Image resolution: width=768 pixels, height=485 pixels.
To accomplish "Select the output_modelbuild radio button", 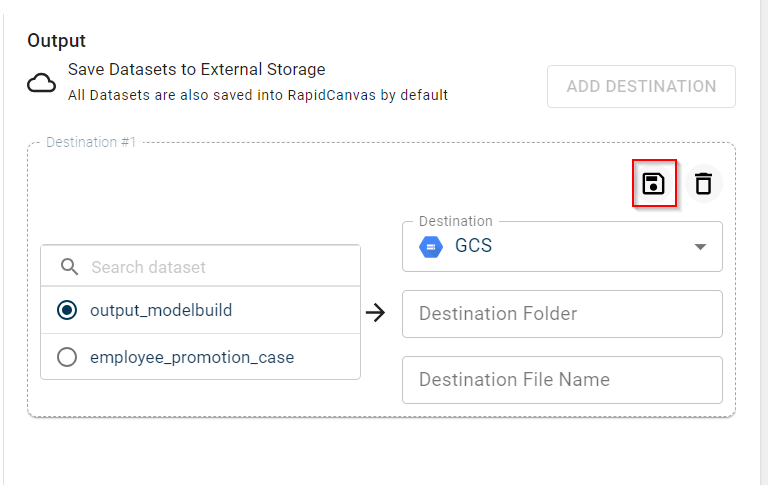I will point(67,310).
